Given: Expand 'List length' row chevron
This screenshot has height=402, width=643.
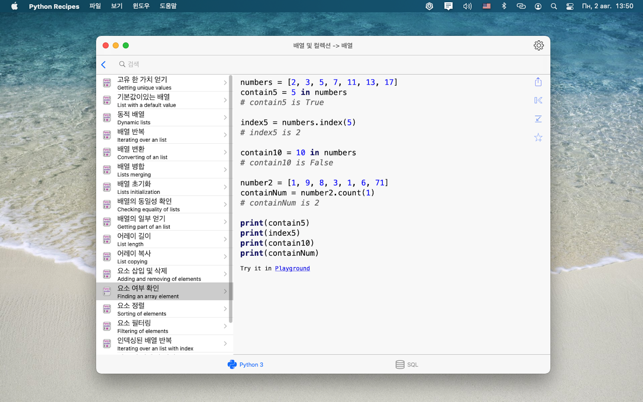Looking at the screenshot, I should click(x=225, y=239).
